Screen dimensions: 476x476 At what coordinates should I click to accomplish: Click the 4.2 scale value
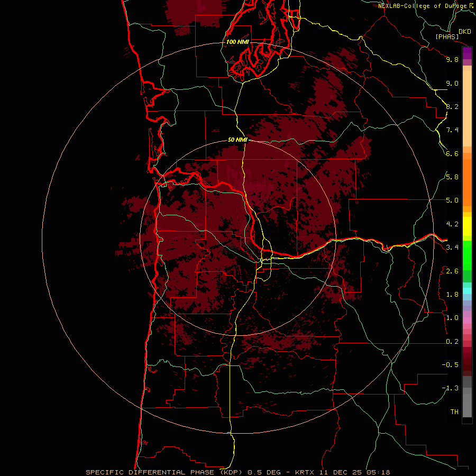[452, 224]
